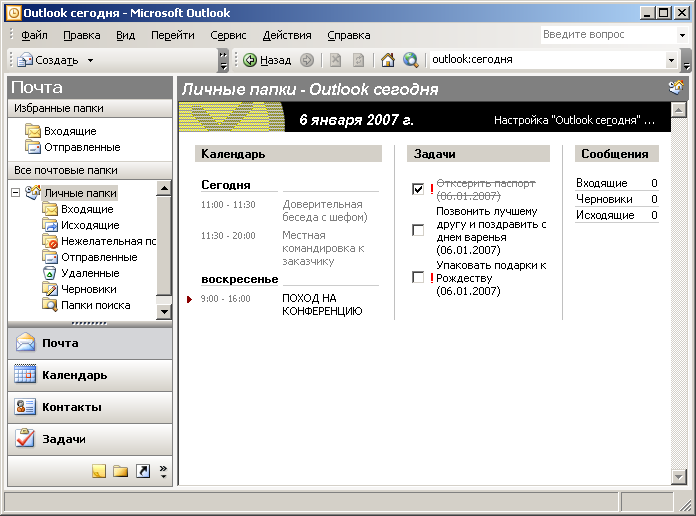Screen dimensions: 696x516
Task: Go back with the Назад arrow icon
Action: (x=250, y=60)
